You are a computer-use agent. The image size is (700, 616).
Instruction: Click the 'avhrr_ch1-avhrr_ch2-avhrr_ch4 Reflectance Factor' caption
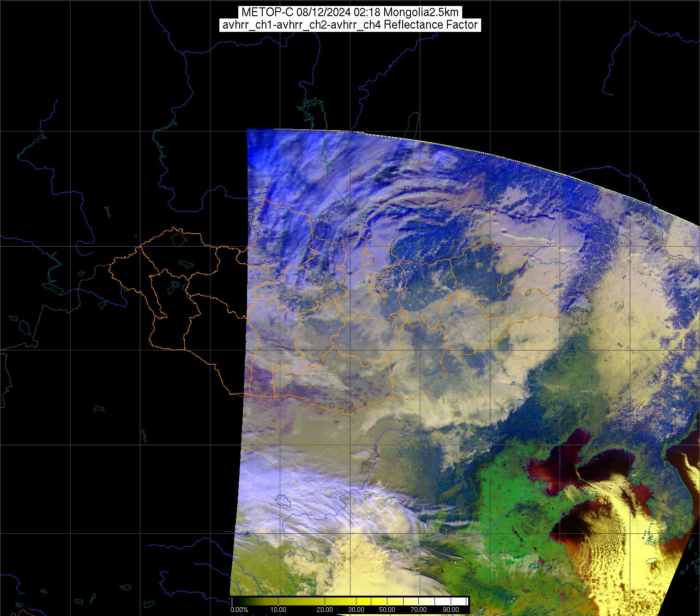350,25
